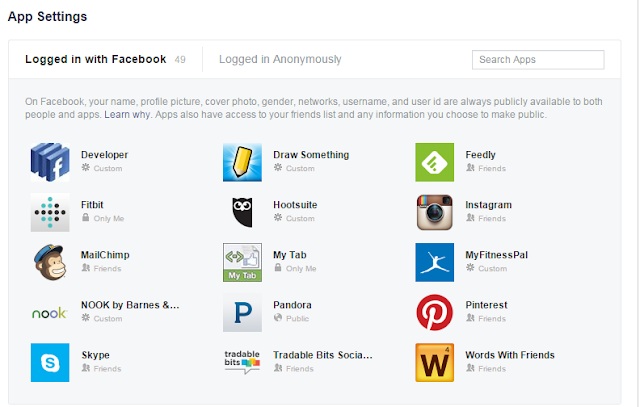The image size is (640, 407).
Task: Click the Developer app icon
Action: 49,161
